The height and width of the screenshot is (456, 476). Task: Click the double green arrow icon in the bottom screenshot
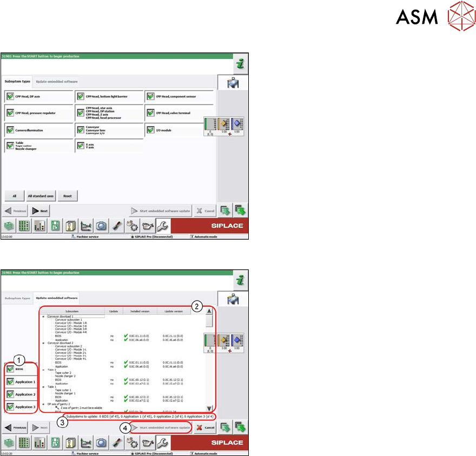click(240, 427)
